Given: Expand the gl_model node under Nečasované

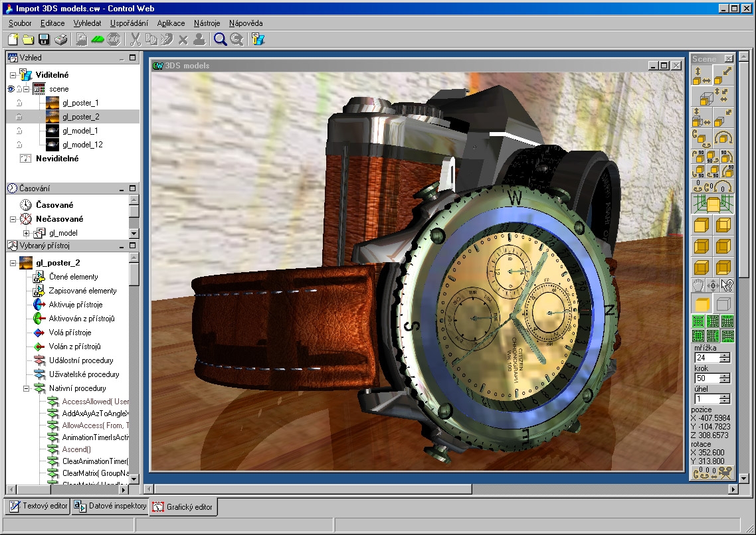Looking at the screenshot, I should point(27,233).
